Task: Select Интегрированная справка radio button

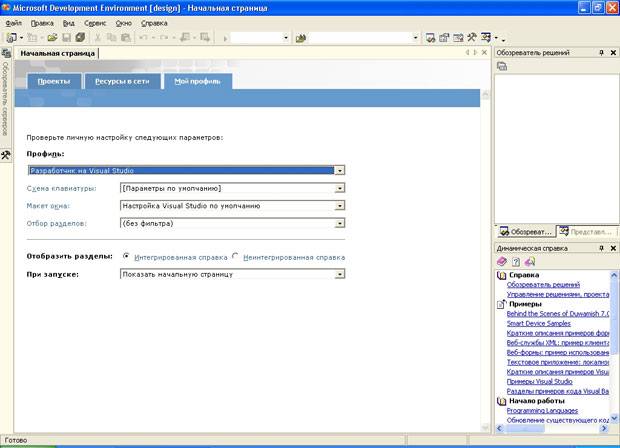Action: point(126,256)
